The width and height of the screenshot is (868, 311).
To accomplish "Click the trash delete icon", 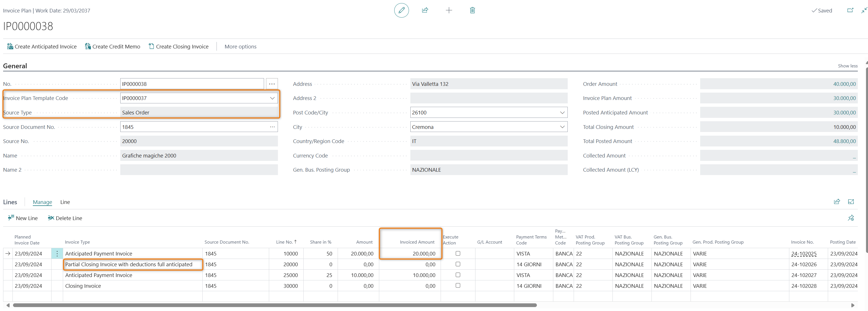I will 472,10.
